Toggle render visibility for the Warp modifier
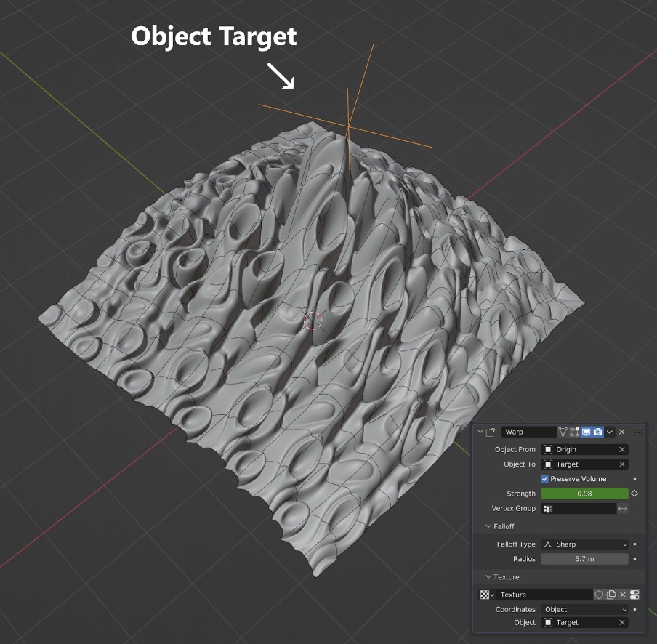The height and width of the screenshot is (644, 657). click(x=597, y=432)
